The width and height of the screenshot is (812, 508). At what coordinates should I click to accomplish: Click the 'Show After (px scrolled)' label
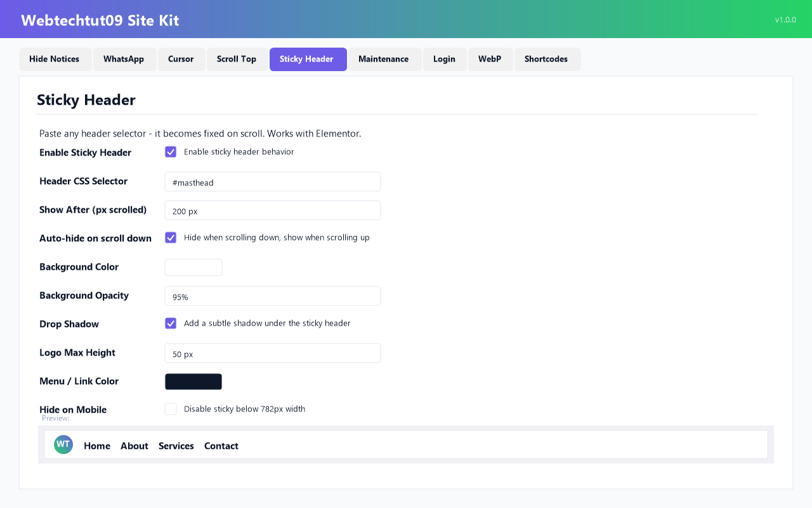click(x=93, y=210)
